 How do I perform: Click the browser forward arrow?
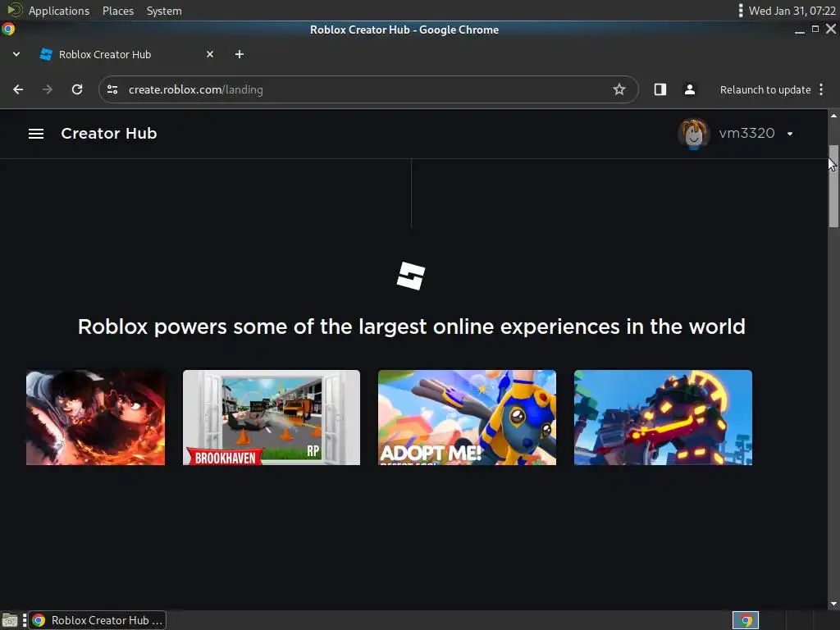(47, 89)
